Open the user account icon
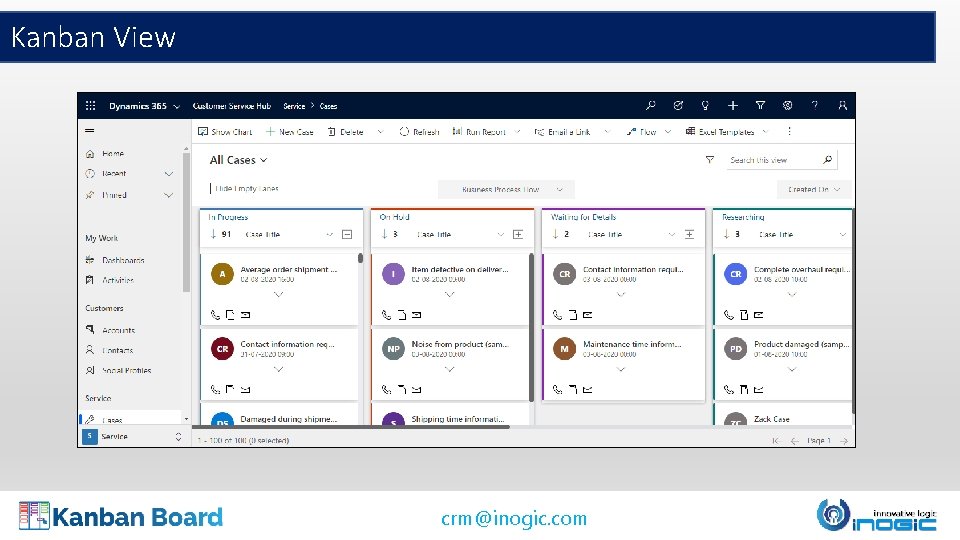 tap(842, 105)
